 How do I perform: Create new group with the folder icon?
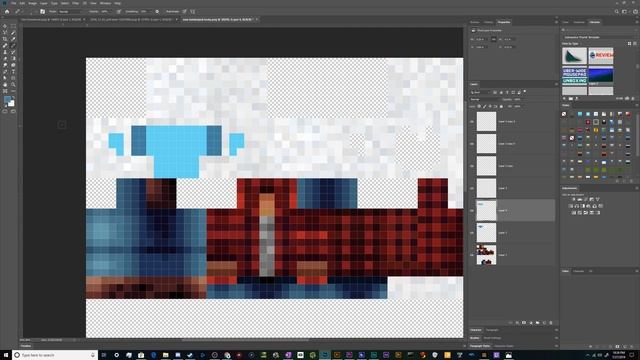tap(538, 322)
